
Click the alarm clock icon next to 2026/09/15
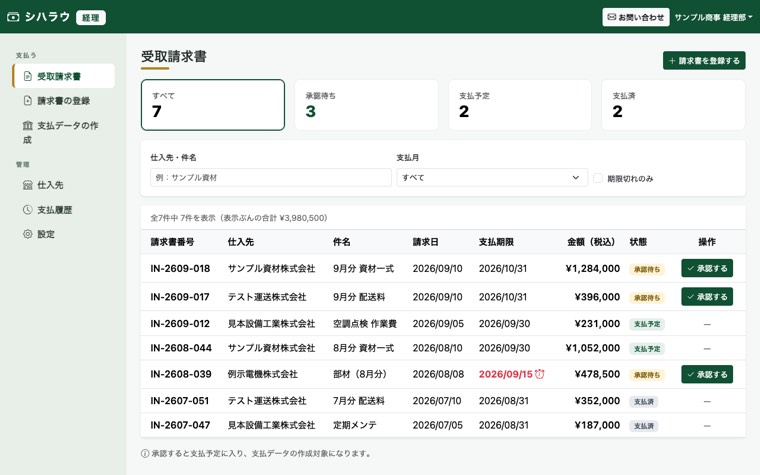pyautogui.click(x=539, y=374)
